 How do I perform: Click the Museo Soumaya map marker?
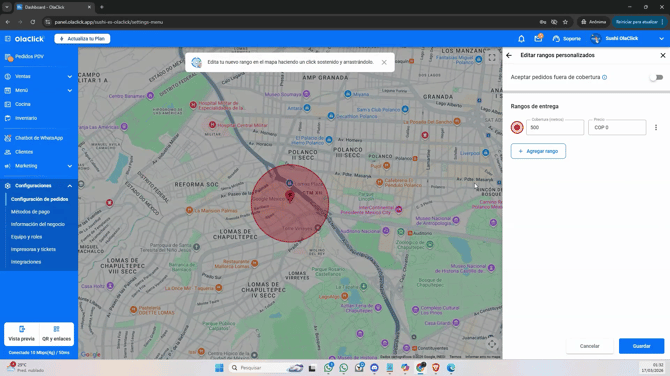(306, 94)
